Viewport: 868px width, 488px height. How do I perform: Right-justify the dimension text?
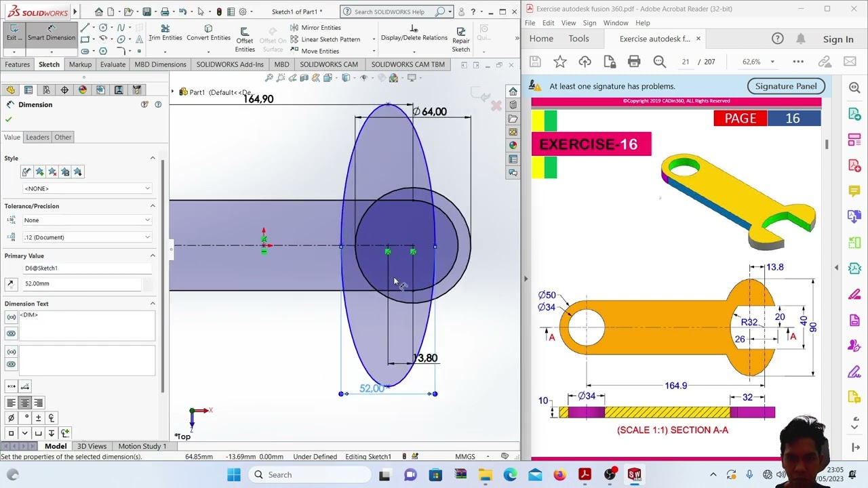pyautogui.click(x=38, y=403)
